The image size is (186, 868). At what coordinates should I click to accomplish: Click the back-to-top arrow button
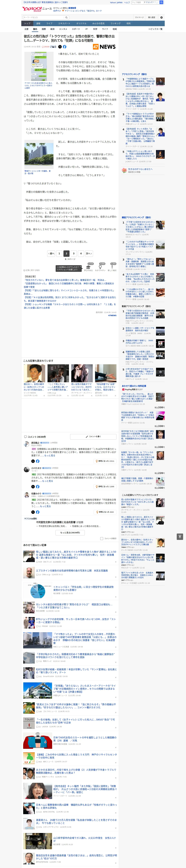tap(180, 537)
